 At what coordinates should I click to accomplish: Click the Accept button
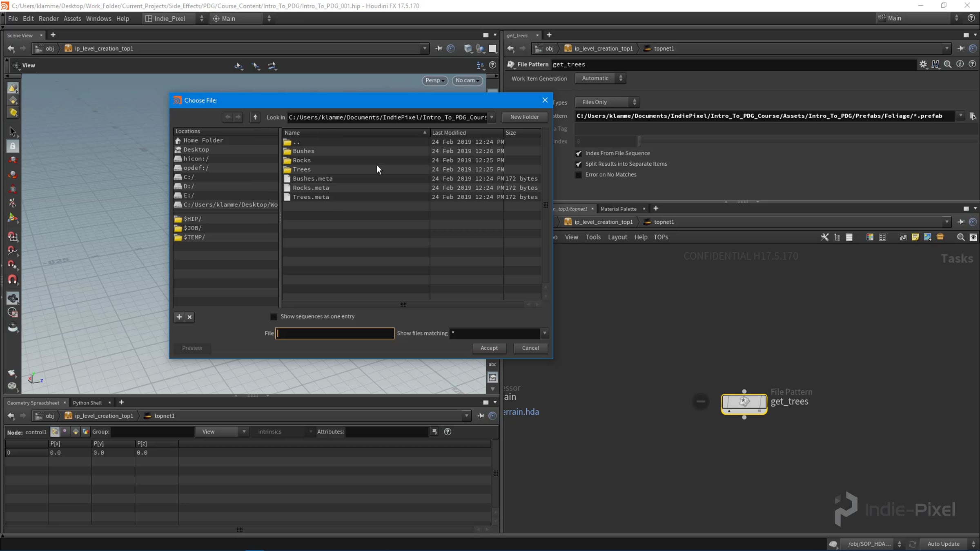489,348
